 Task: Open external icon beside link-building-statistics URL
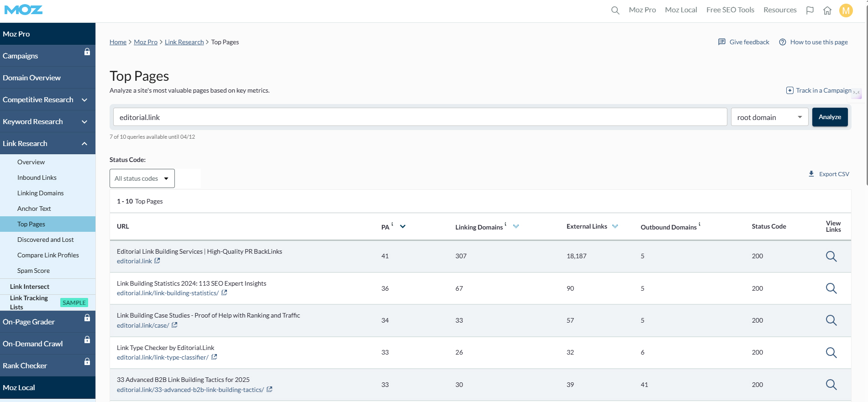click(x=224, y=292)
